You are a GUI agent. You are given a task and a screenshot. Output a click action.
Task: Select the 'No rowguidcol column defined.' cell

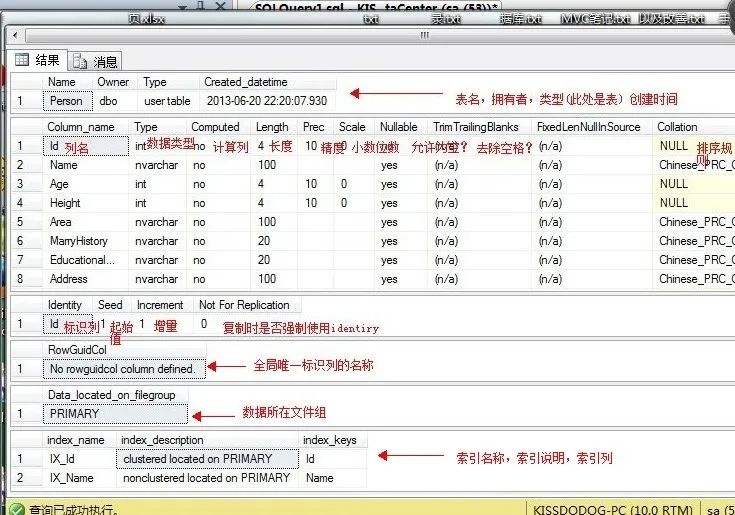124,369
